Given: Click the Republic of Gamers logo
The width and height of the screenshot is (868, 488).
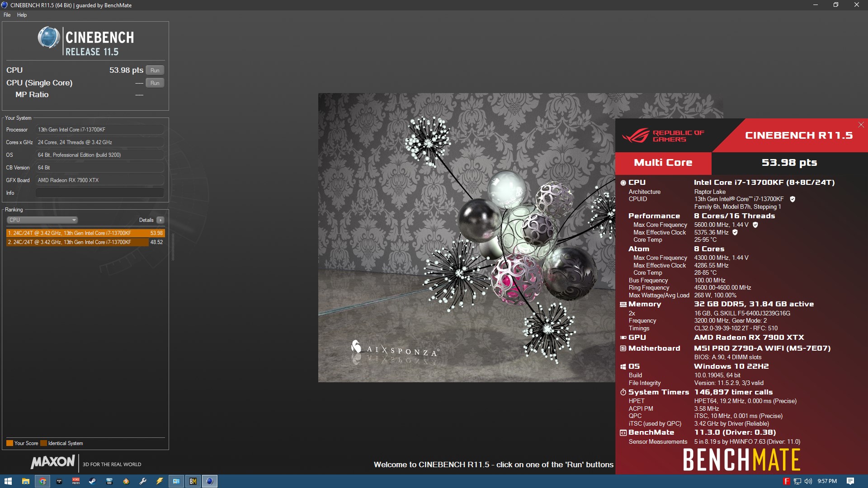Looking at the screenshot, I should point(663,136).
